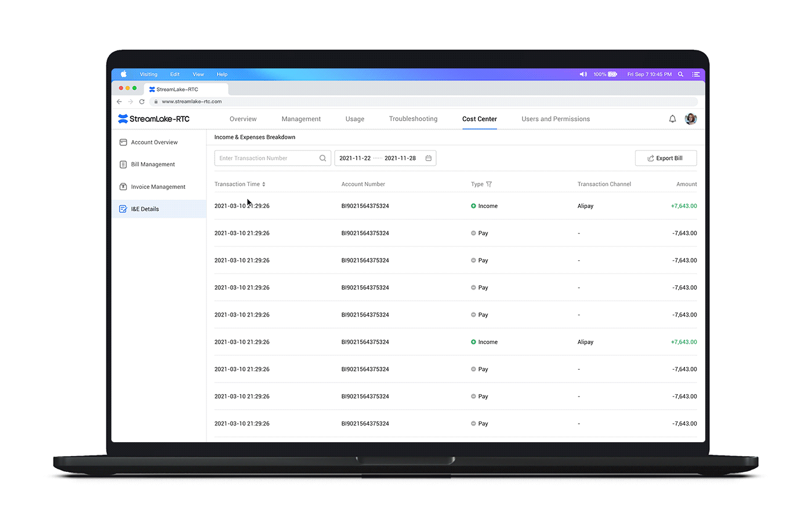Open the Edit menu
This screenshot has height=528, width=812.
tap(175, 74)
